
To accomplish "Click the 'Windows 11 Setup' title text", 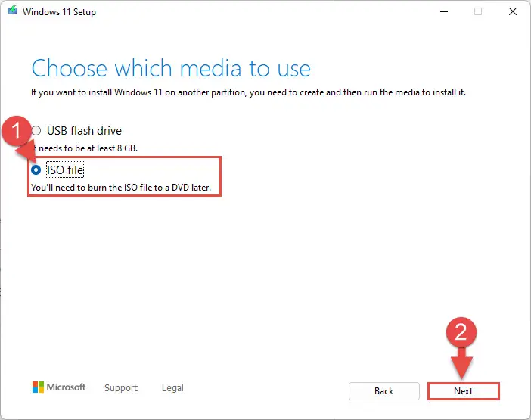I will pos(59,12).
